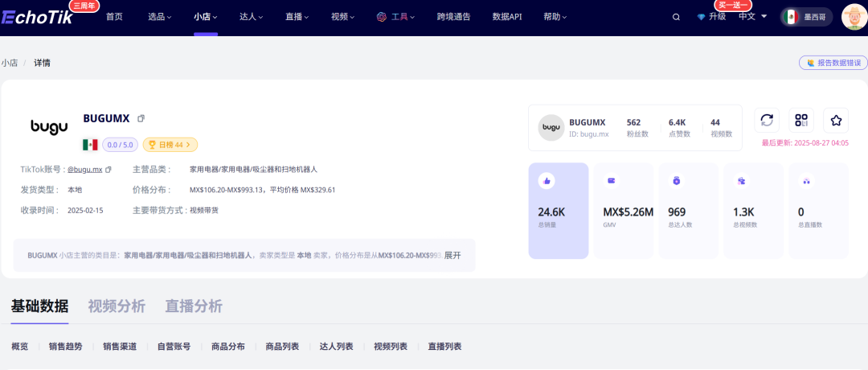This screenshot has width=868, height=370.
Task: Click the EchoTik logo
Action: point(39,17)
